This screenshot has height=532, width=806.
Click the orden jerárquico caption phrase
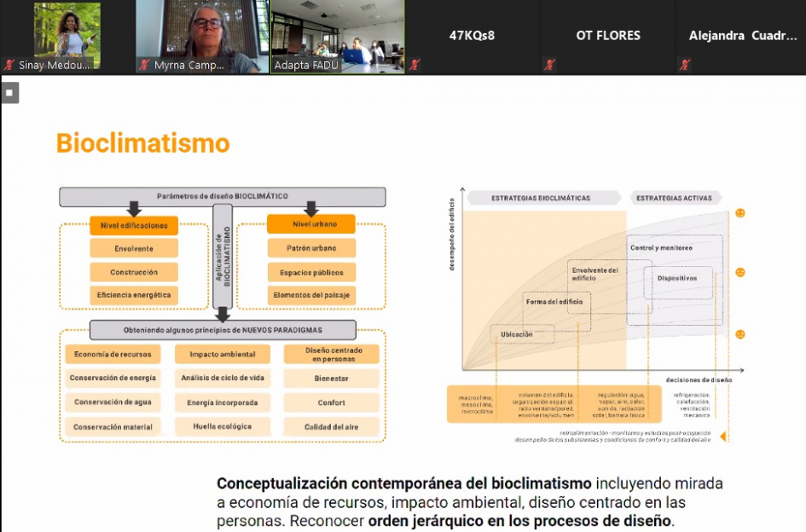coord(519,521)
